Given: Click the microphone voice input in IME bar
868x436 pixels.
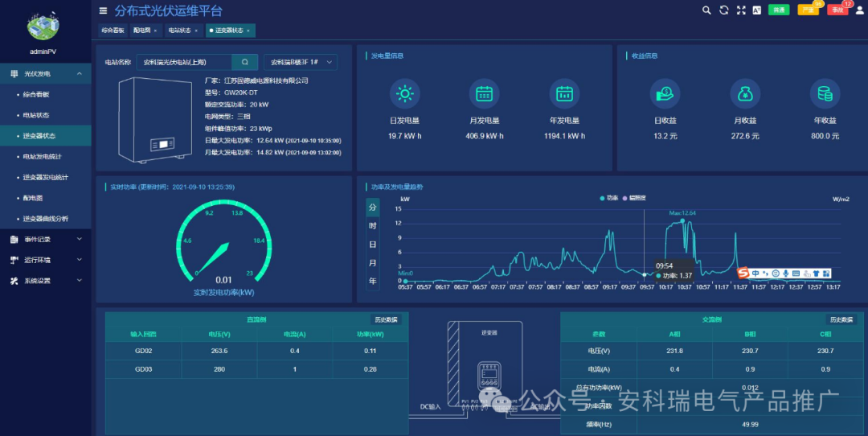Looking at the screenshot, I should (785, 274).
